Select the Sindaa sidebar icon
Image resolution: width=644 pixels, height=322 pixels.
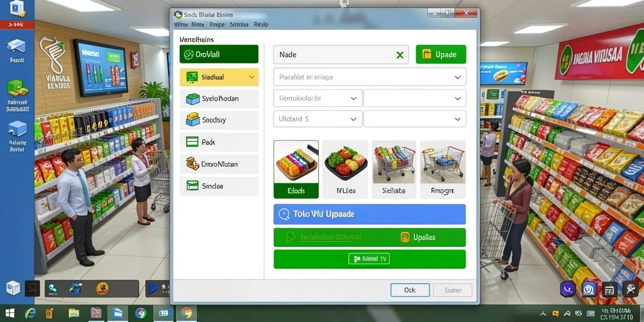(192, 186)
